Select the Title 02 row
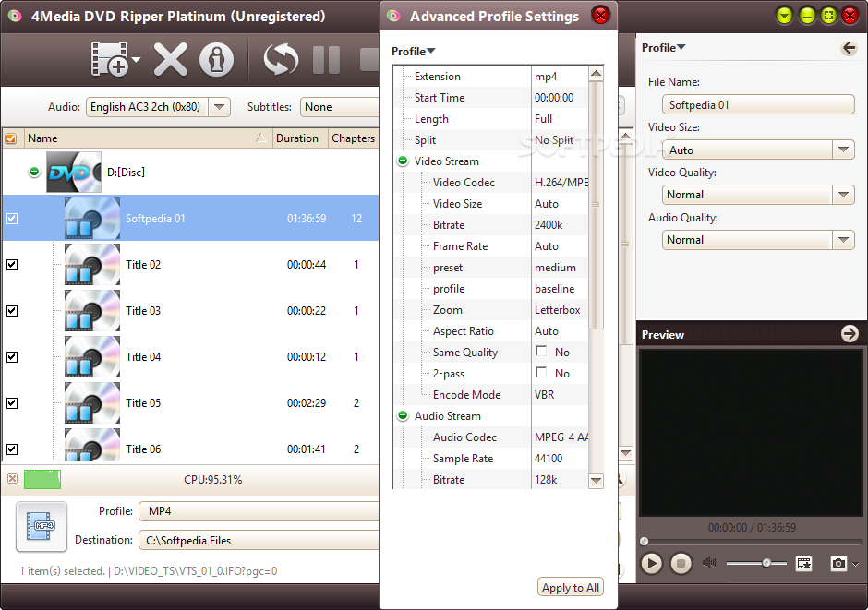Image resolution: width=868 pixels, height=610 pixels. [190, 264]
